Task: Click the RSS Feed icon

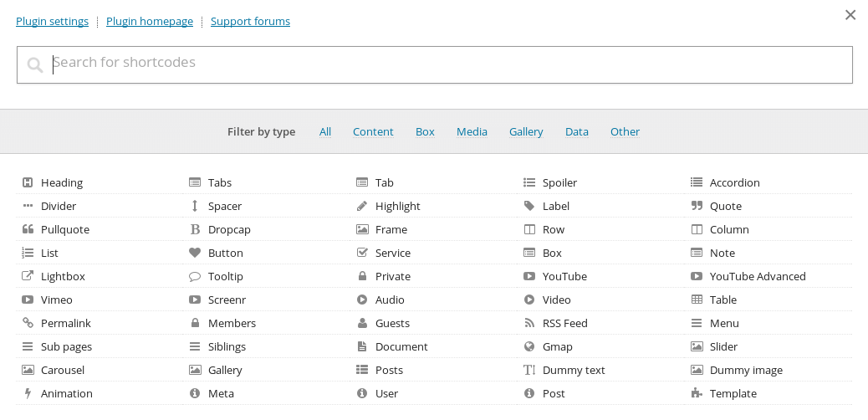Action: [x=529, y=323]
